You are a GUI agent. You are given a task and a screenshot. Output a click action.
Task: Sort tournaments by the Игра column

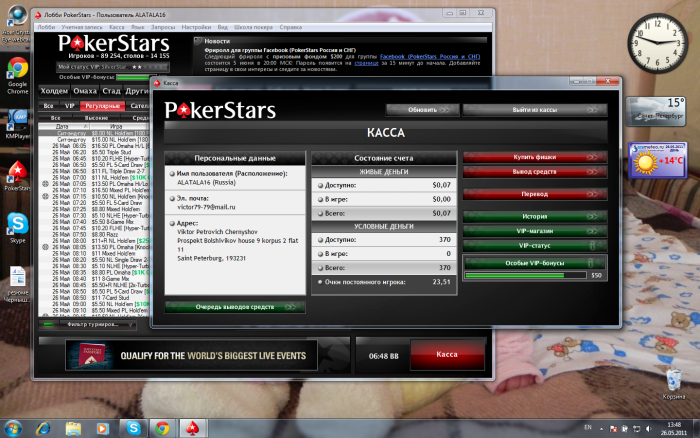tap(117, 126)
